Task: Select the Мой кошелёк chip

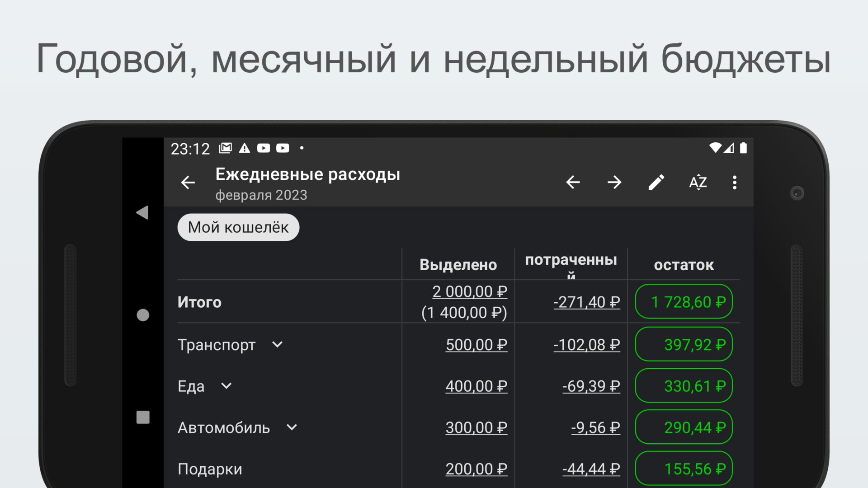Action: coord(238,227)
